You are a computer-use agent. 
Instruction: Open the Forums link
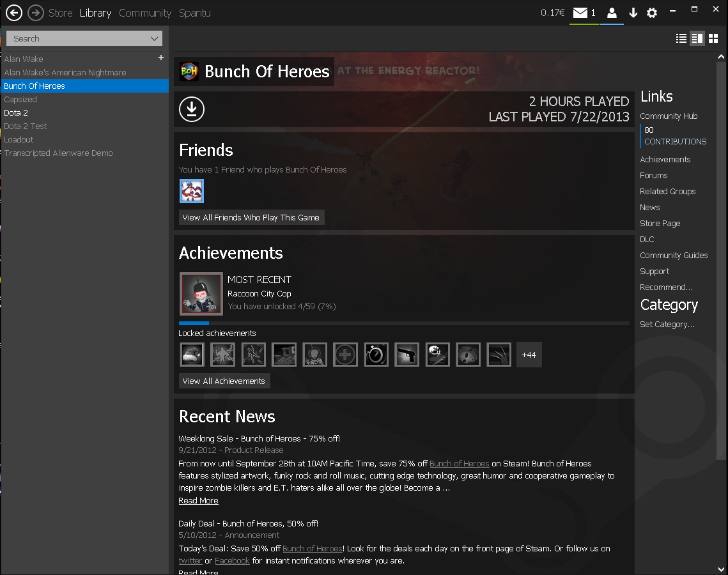click(x=654, y=176)
